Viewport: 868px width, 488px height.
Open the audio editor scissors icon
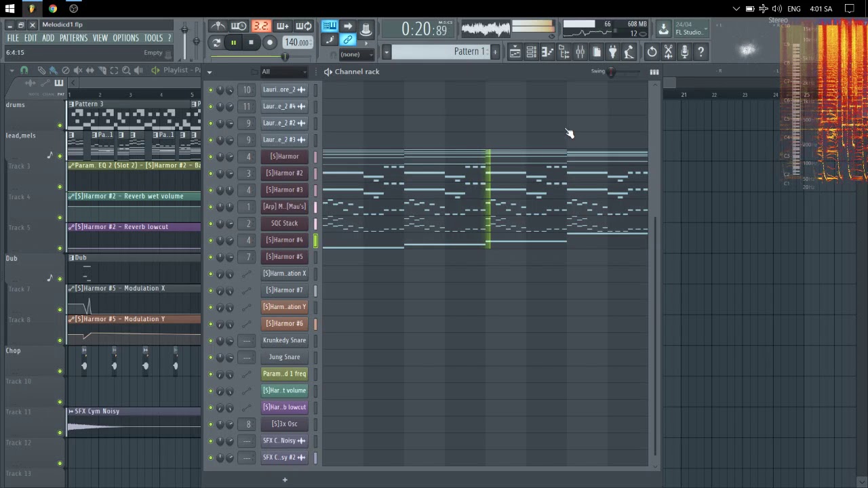(x=668, y=52)
